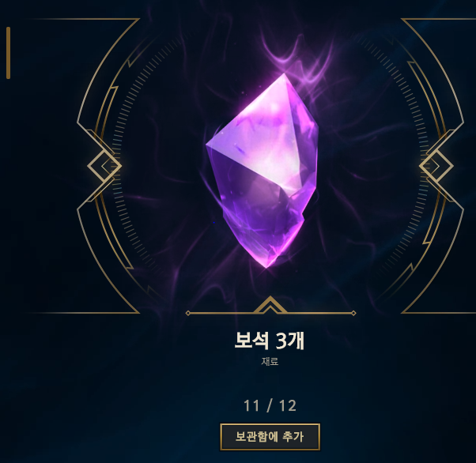Click the purple gemstone loot image

(x=263, y=171)
